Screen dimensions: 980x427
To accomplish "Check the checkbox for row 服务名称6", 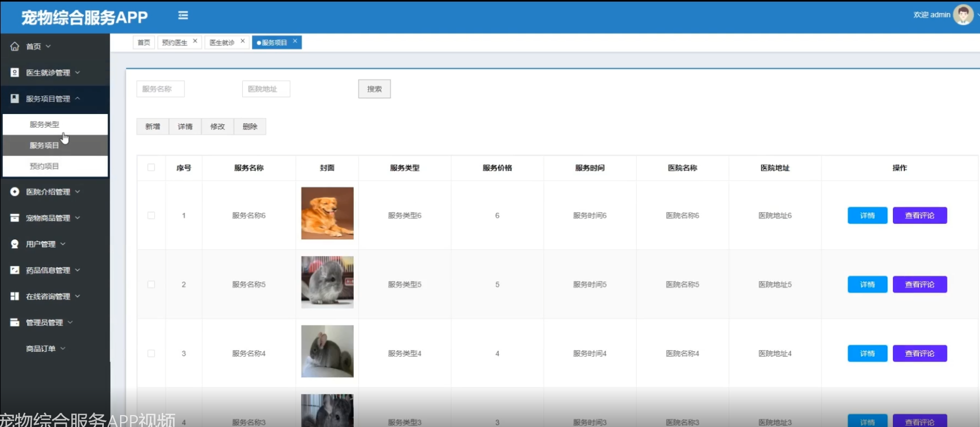I will coord(151,215).
